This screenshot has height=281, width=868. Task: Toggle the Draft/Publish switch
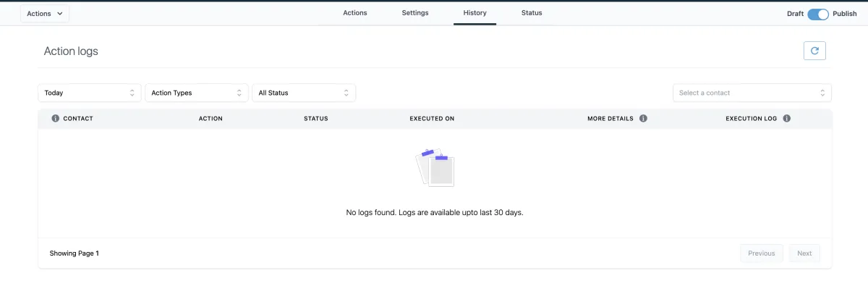coord(818,14)
